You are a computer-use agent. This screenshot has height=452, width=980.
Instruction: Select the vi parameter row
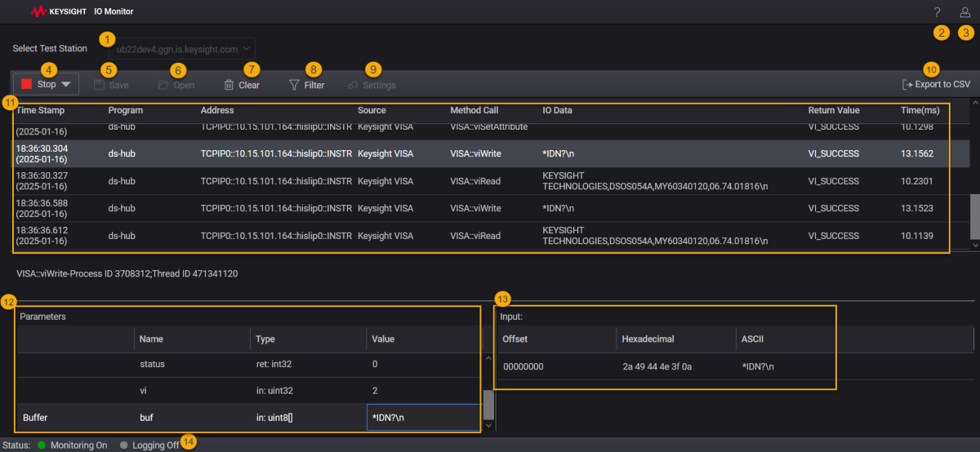coord(249,391)
